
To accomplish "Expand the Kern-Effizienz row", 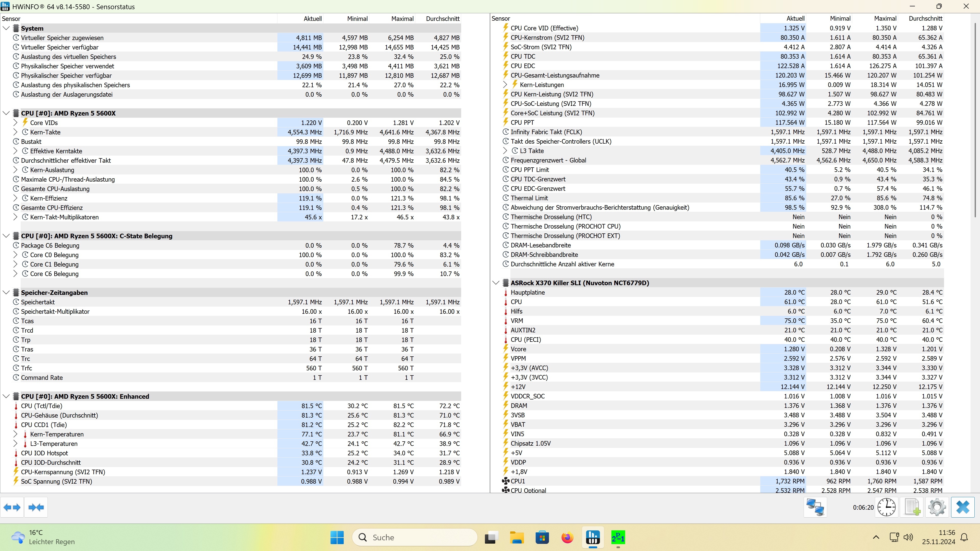I will pyautogui.click(x=15, y=198).
